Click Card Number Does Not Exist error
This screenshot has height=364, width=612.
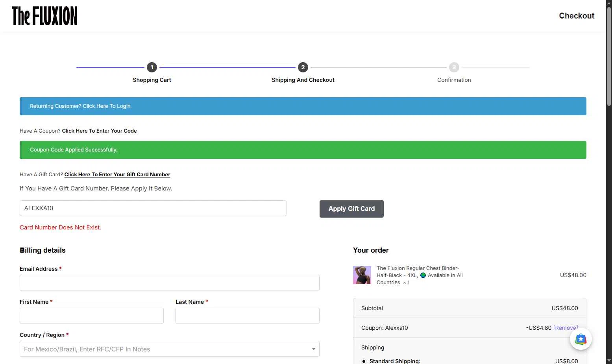[61, 227]
